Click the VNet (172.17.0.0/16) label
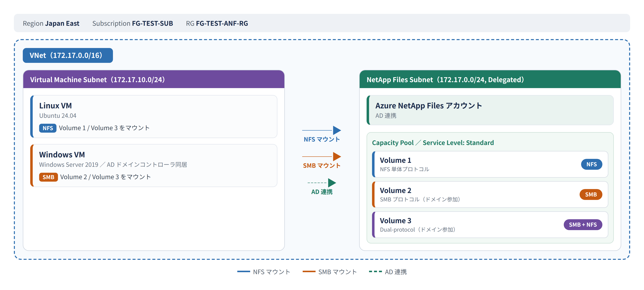Image resolution: width=644 pixels, height=290 pixels. point(68,55)
